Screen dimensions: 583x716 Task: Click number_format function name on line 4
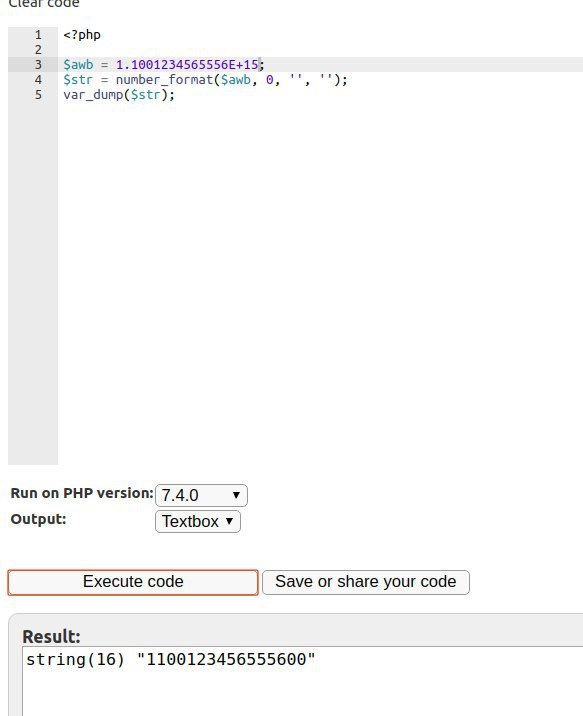point(164,80)
